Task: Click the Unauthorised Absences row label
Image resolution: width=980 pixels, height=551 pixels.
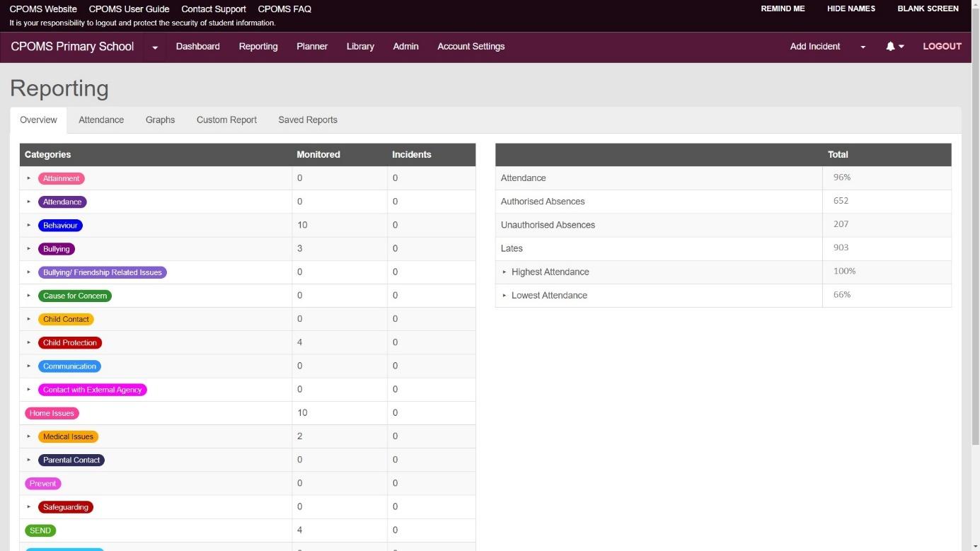Action: 548,225
